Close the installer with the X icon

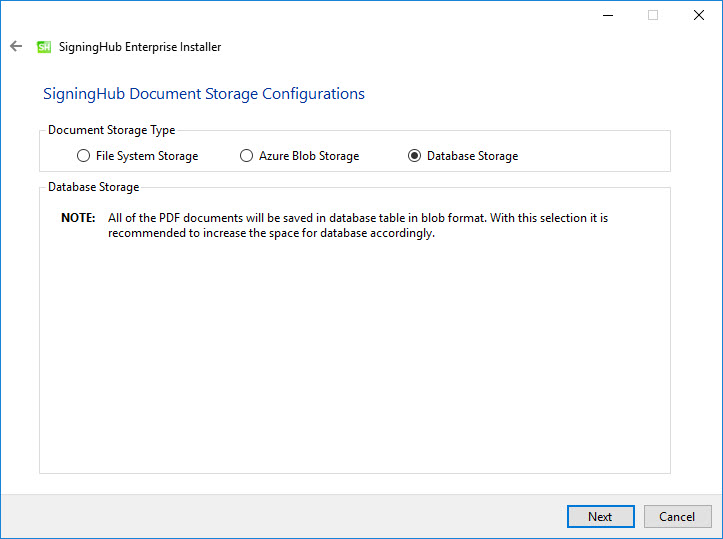[x=699, y=15]
